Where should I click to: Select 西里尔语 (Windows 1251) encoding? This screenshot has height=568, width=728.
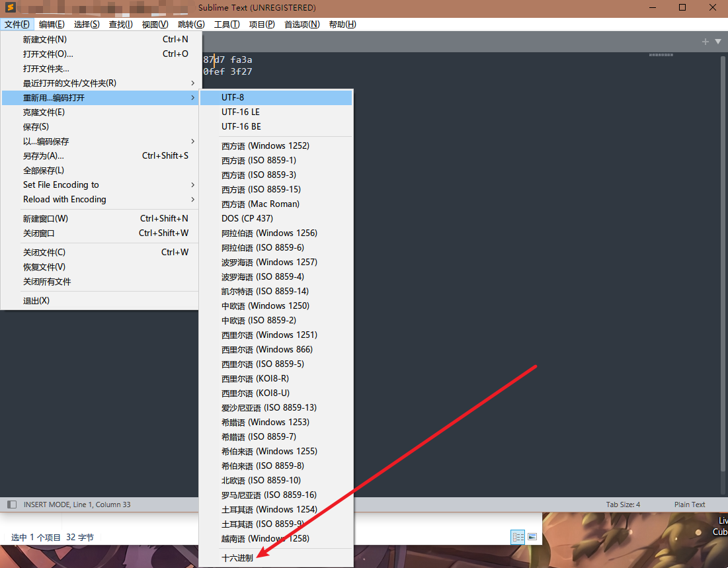276,335
